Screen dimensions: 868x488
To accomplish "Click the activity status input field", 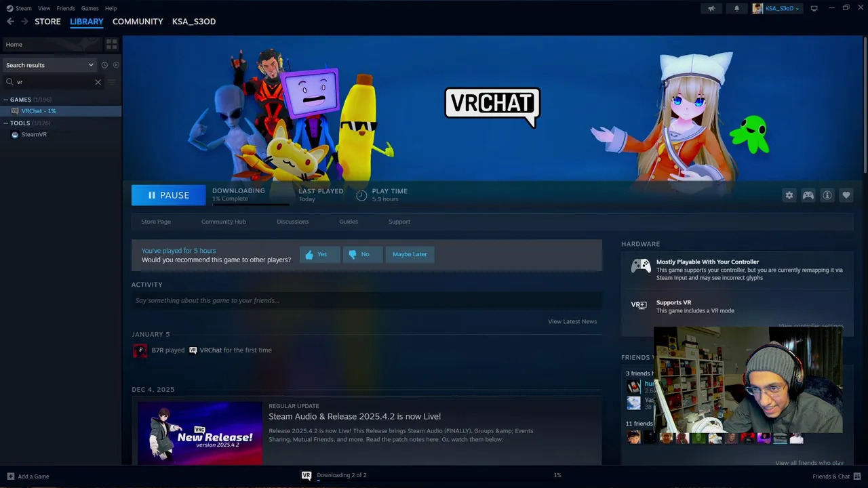I will [x=366, y=300].
